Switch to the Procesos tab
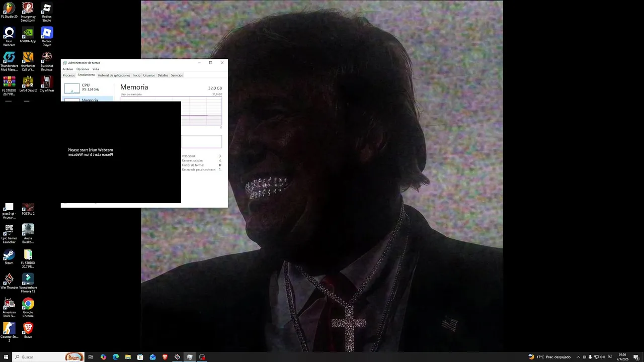Image resolution: width=644 pixels, height=362 pixels. 68,75
